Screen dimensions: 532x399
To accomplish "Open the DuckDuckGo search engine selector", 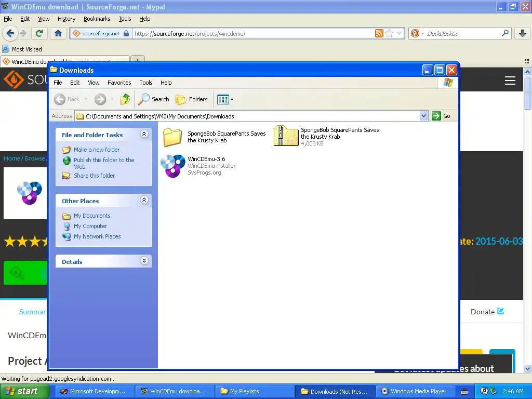I will (417, 33).
